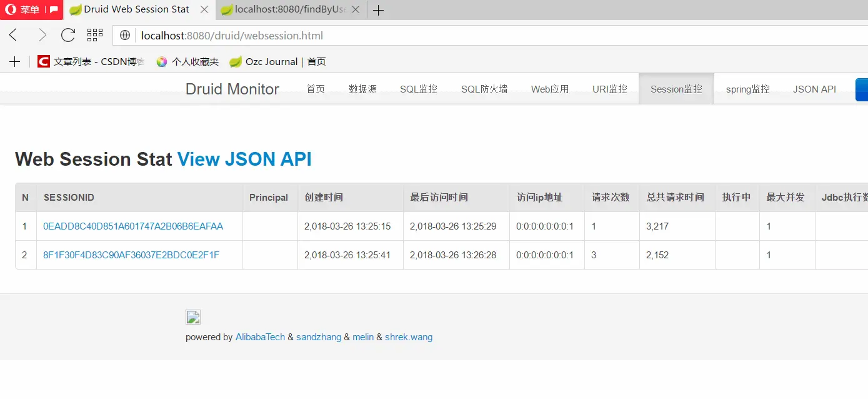This screenshot has height=399, width=868.
Task: Go back with the browser arrow
Action: pyautogui.click(x=14, y=35)
